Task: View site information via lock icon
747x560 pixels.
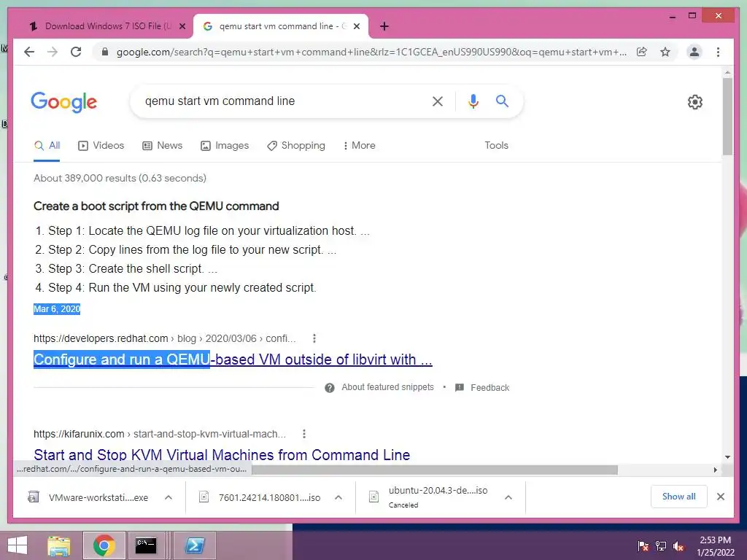Action: pos(105,52)
